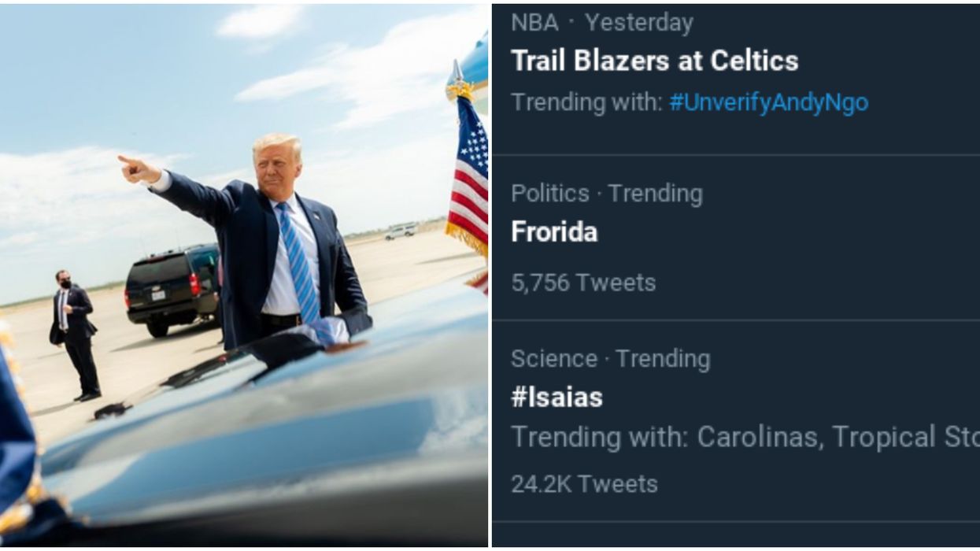
Task: Open the Frorida trending topic
Action: pyautogui.click(x=555, y=232)
